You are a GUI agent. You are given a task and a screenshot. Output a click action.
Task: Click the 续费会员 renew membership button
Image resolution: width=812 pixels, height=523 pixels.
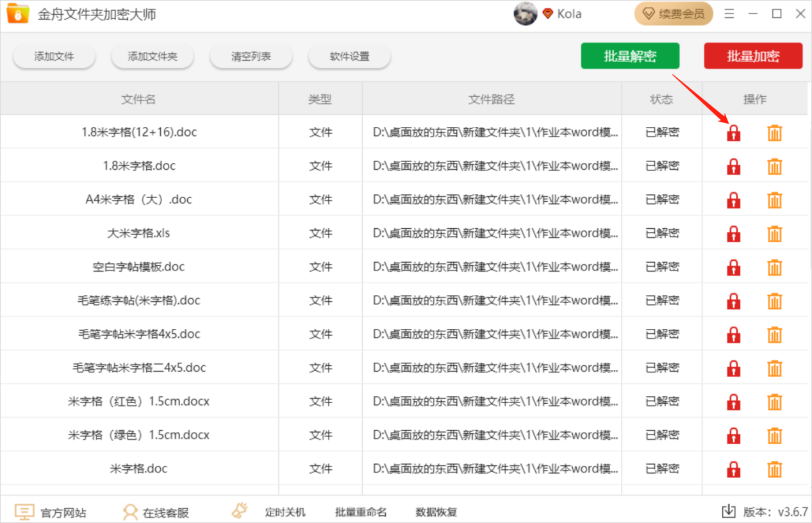[673, 13]
